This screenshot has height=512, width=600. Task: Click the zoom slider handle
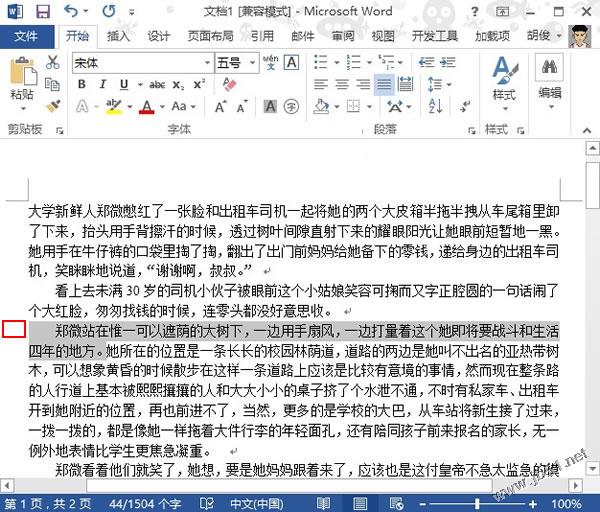(x=477, y=504)
